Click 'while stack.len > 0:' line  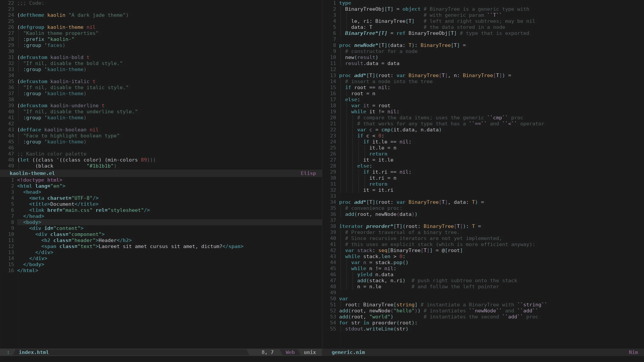coord(375,256)
